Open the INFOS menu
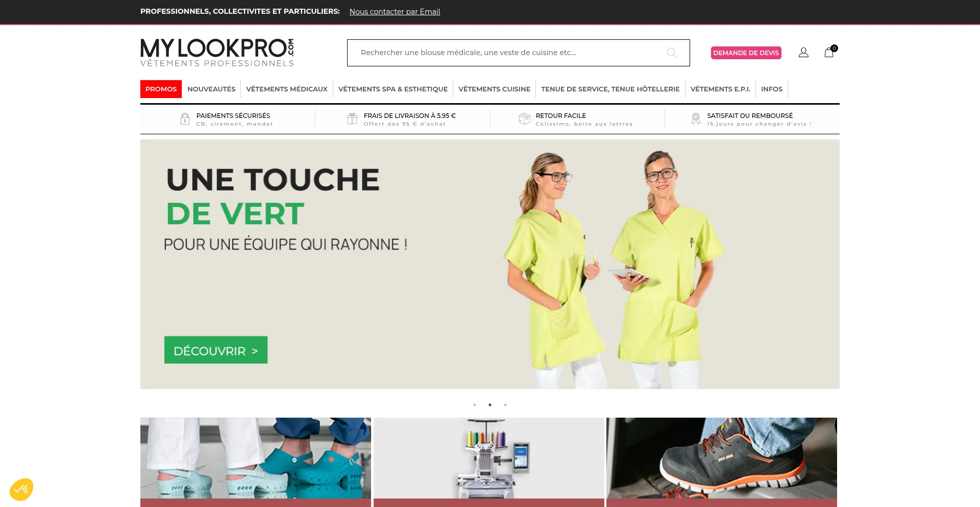The image size is (980, 507). (x=772, y=89)
